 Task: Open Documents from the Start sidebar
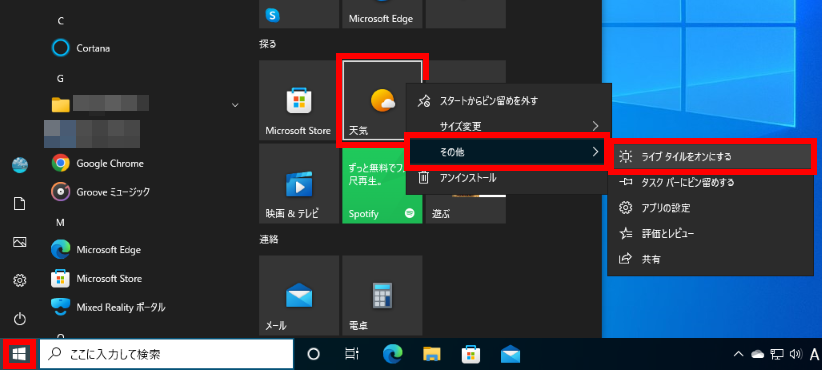(x=19, y=204)
